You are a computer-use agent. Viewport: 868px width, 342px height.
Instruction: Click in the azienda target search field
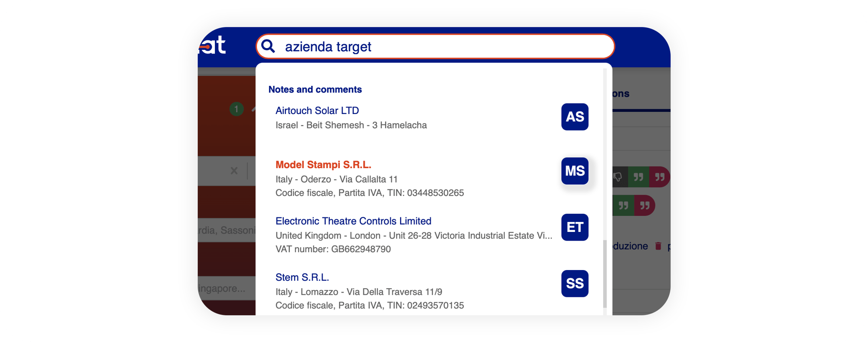click(435, 46)
